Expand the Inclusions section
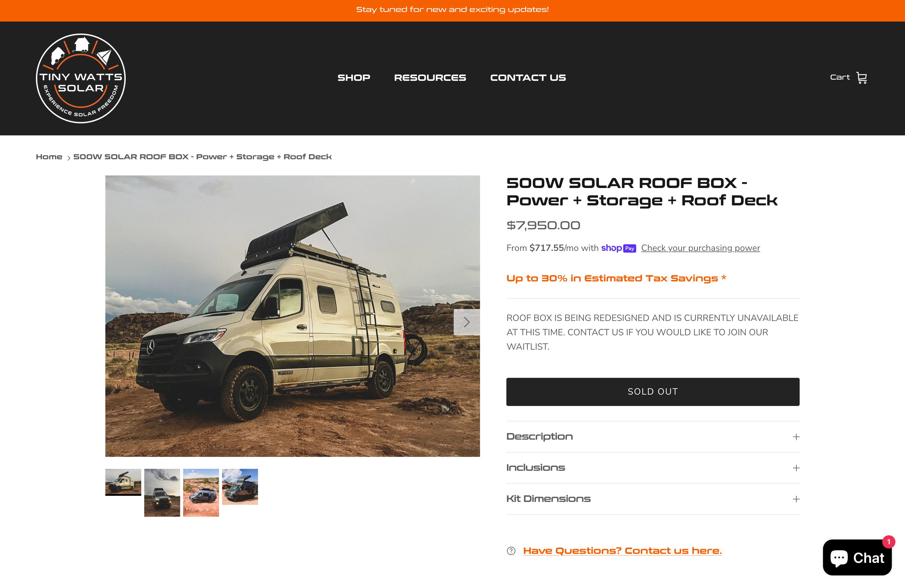905x588 pixels. tap(652, 468)
